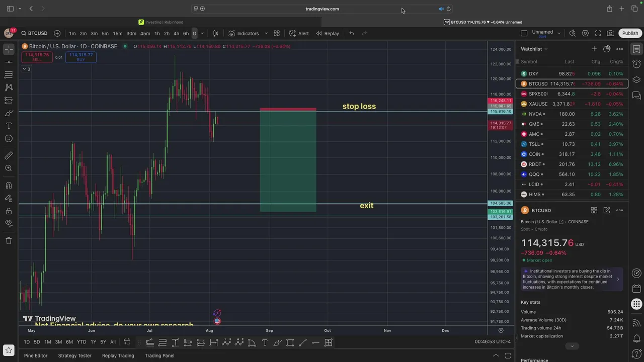Open the Replay Trading tab
The image size is (644, 362).
[118, 355]
